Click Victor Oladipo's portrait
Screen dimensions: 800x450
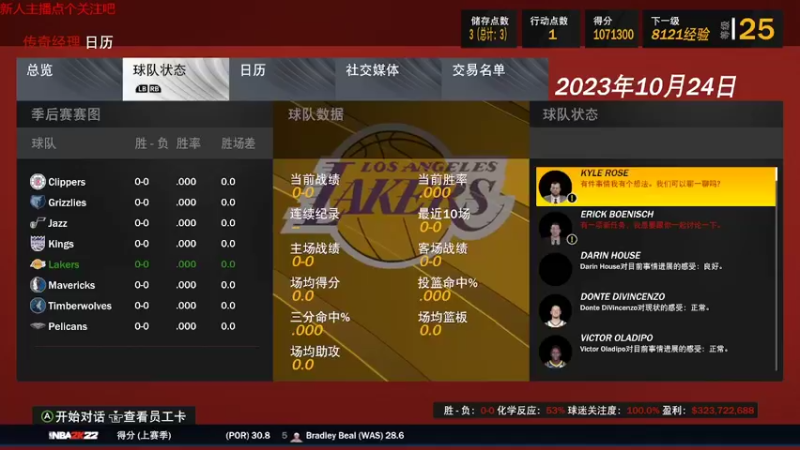(555, 352)
